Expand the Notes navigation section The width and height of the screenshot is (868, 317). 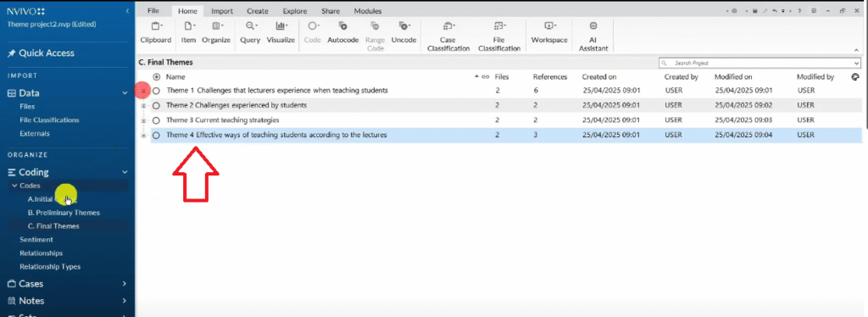coord(125,300)
